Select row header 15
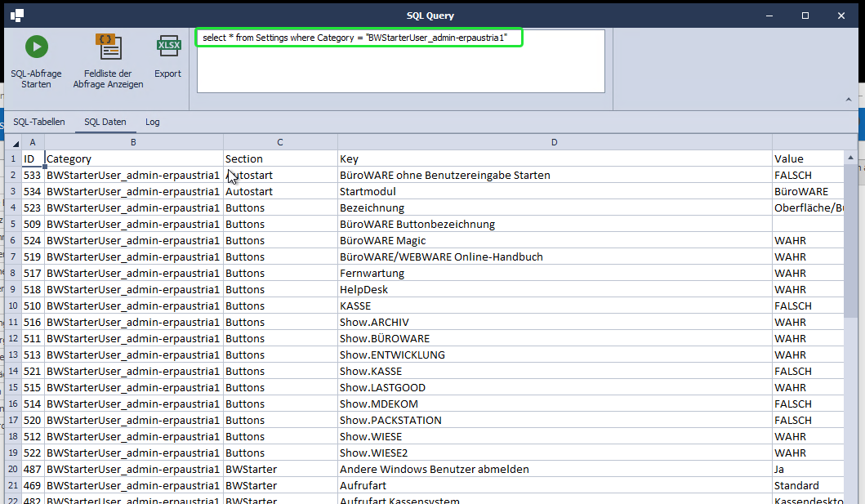 coord(13,388)
